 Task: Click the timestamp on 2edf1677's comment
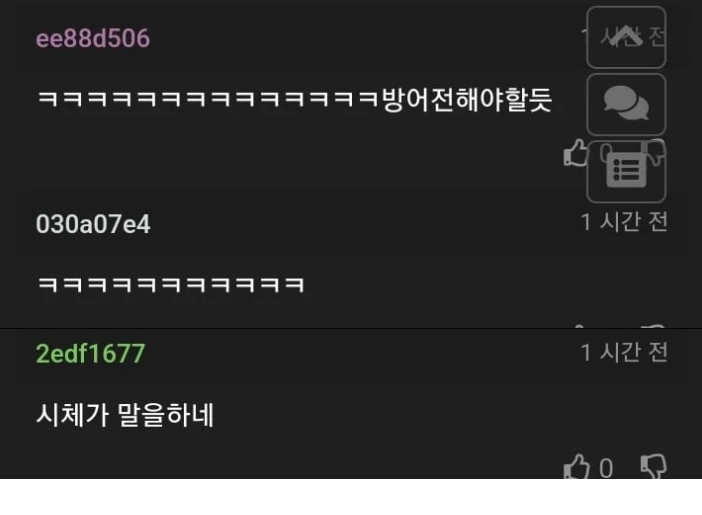click(x=624, y=352)
